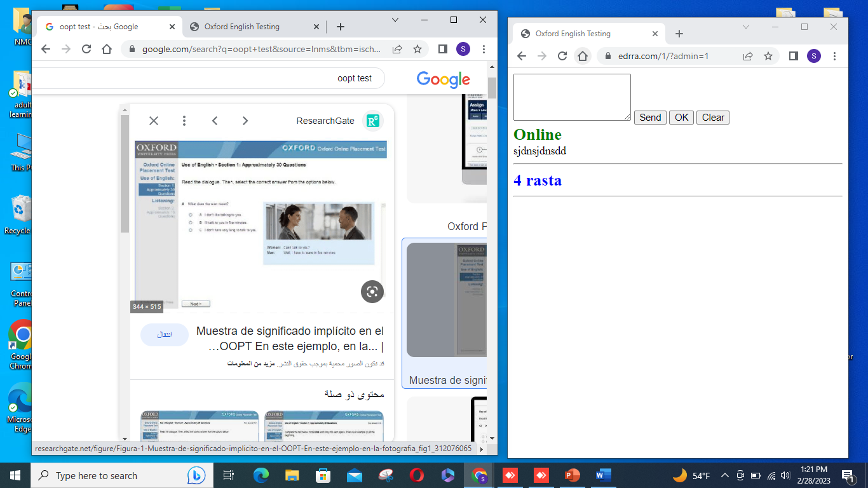Click the OK button

681,118
